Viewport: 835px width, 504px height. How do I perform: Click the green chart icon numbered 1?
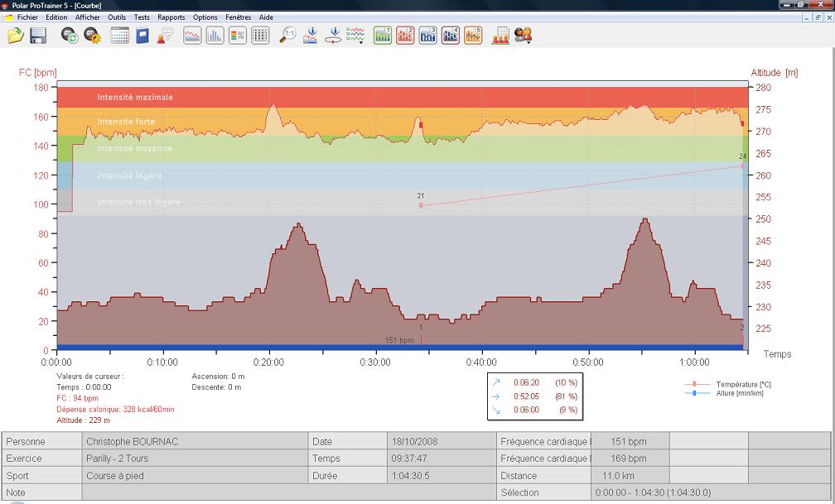coord(383,36)
